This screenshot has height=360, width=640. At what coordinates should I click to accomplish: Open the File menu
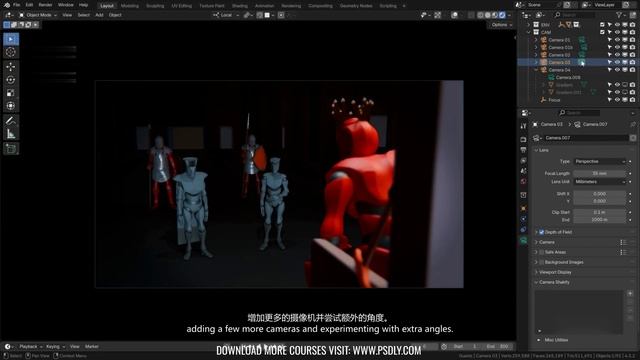coord(16,5)
